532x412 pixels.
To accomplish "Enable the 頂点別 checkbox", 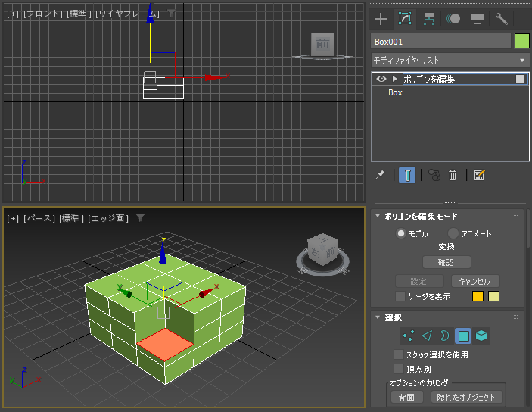I will click(399, 369).
